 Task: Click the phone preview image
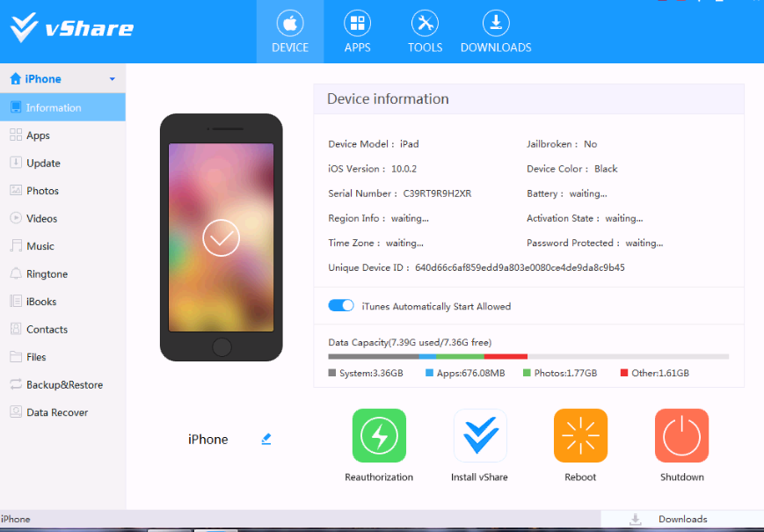[222, 237]
